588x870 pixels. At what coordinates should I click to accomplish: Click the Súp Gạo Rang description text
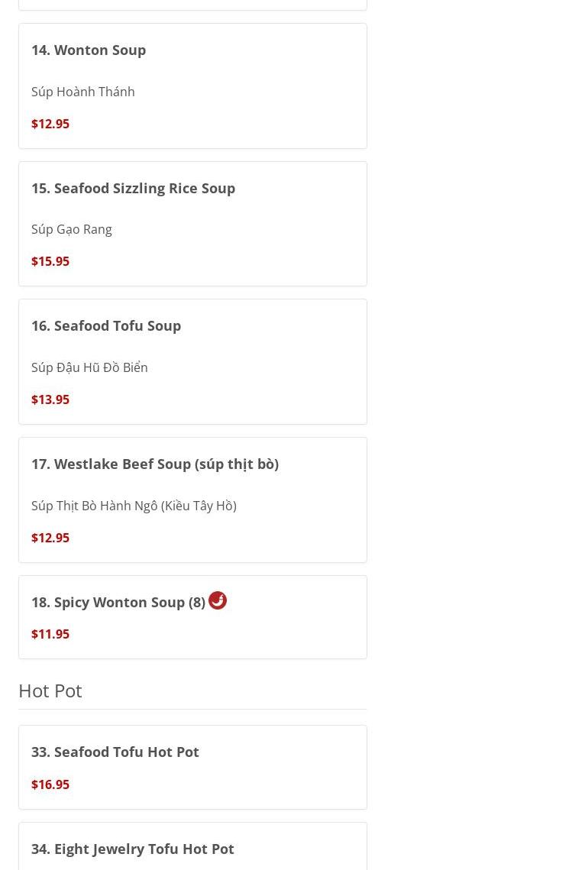tap(72, 229)
